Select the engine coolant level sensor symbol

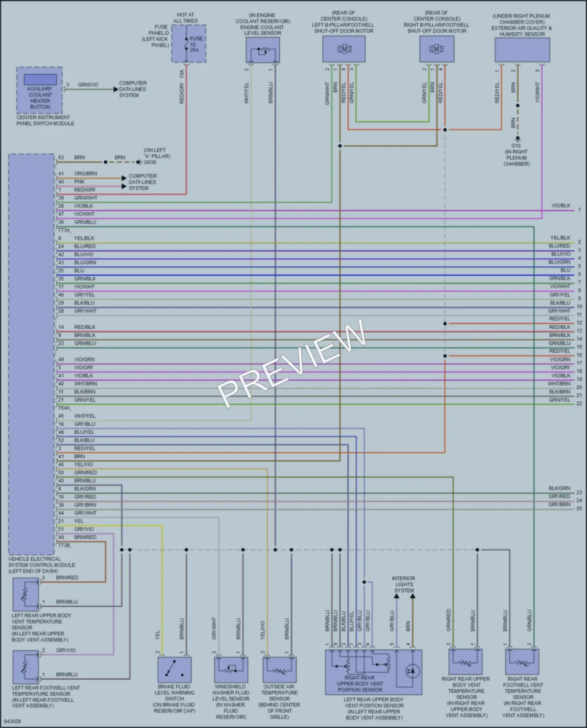click(263, 50)
